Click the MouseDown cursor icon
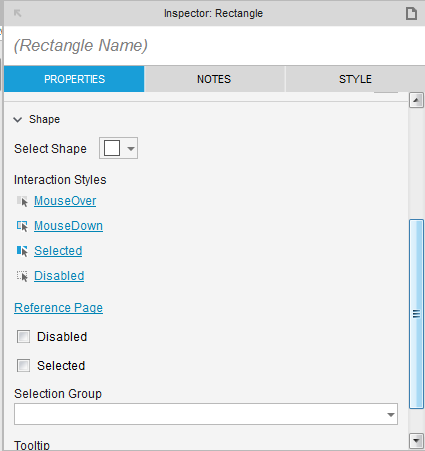 22,226
